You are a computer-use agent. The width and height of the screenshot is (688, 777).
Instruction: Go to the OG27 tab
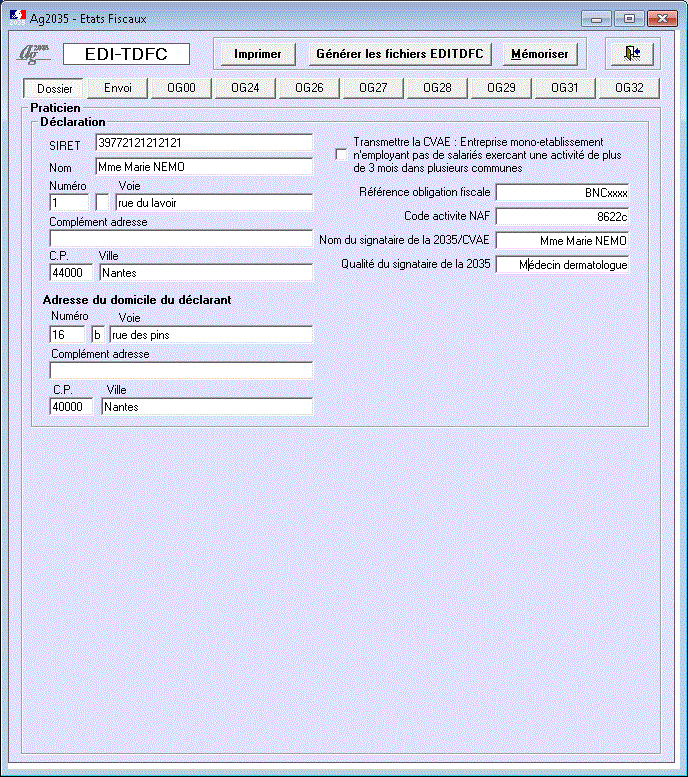373,88
